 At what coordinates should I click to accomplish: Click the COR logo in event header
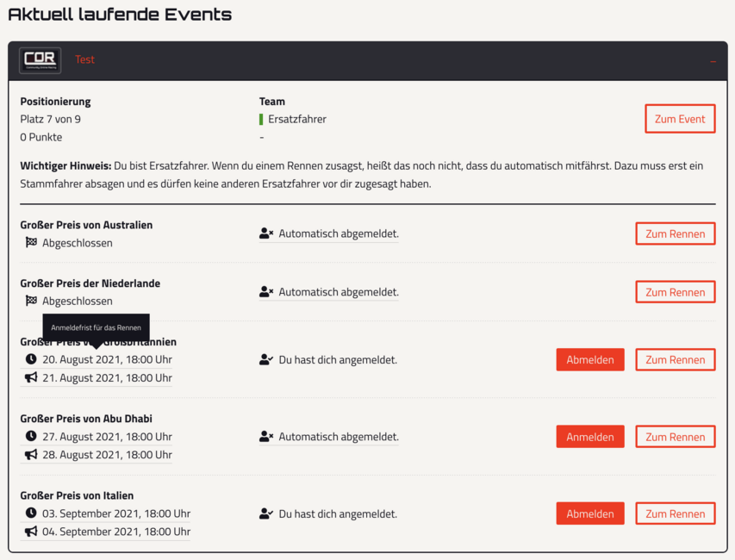click(x=40, y=60)
